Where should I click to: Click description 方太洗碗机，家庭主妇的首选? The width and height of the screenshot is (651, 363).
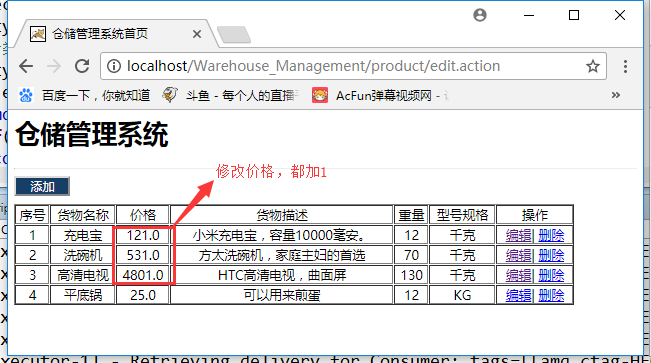pos(282,255)
